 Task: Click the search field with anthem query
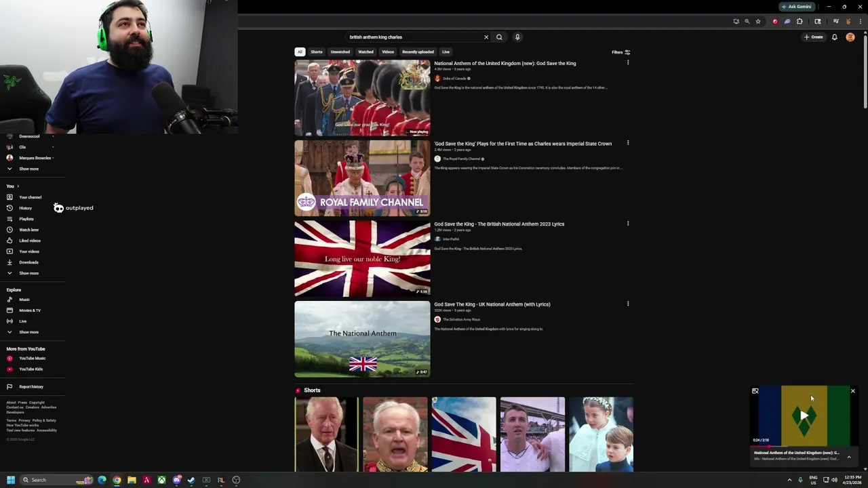coord(414,37)
